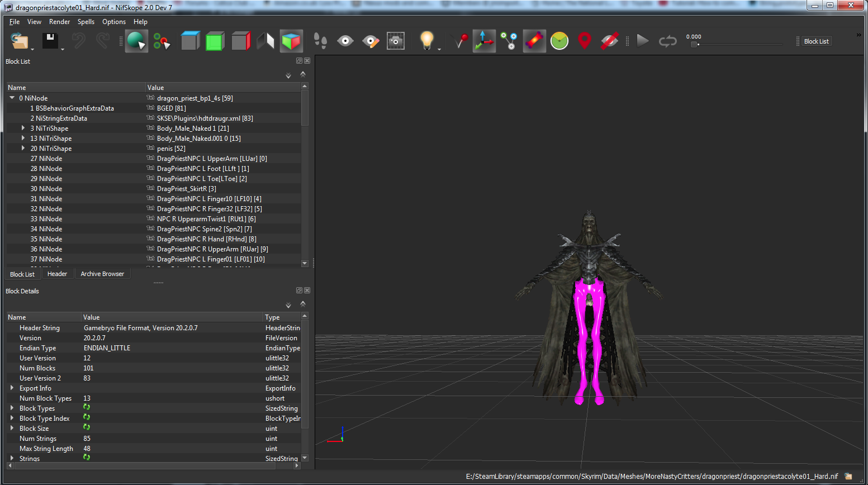Screen dimensions: 868x485
Task: Open the Render menu
Action: (x=59, y=22)
